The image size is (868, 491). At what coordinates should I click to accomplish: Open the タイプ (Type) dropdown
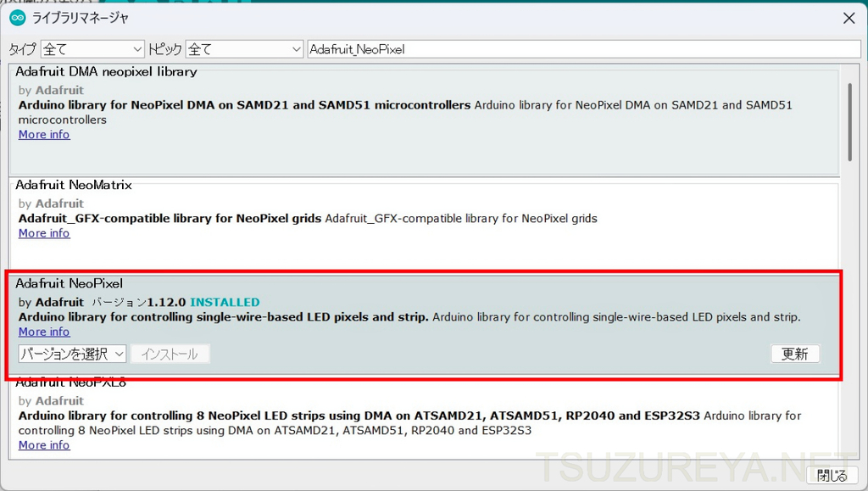click(92, 49)
